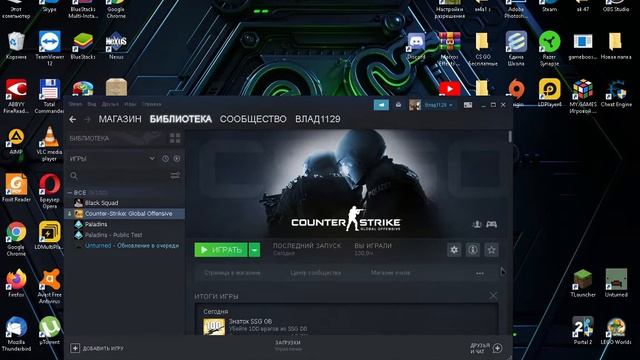Click the Steam forward navigation arrow

click(x=87, y=119)
